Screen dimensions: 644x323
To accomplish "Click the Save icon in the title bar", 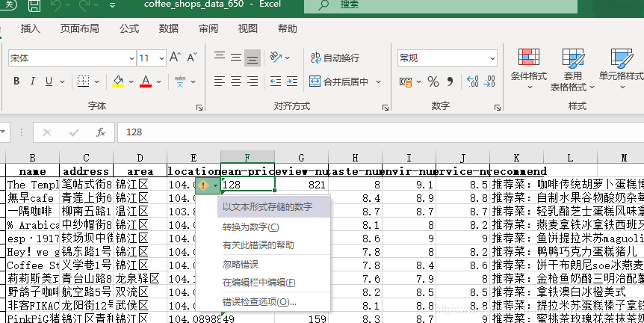I will (x=34, y=5).
